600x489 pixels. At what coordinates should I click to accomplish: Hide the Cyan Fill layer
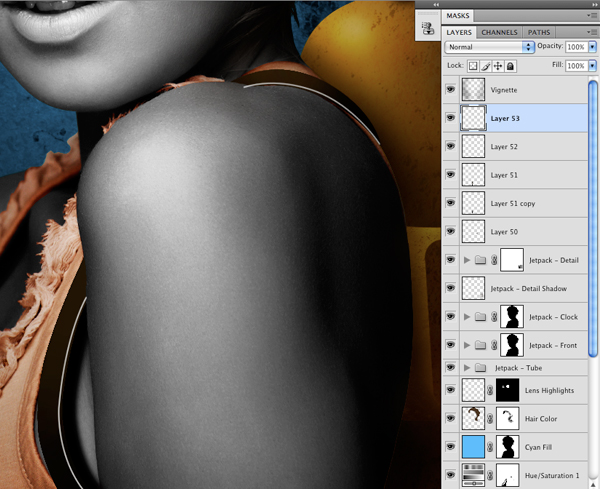pos(450,447)
